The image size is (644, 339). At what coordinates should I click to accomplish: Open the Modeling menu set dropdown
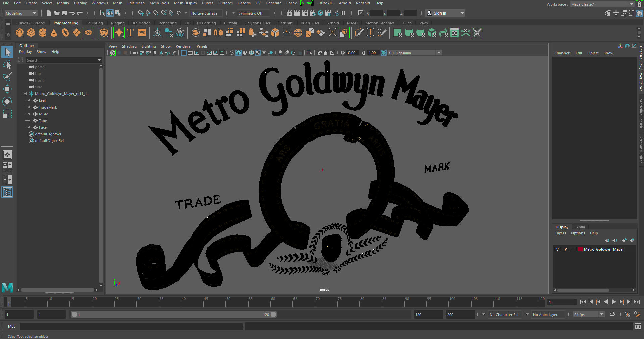tap(21, 13)
